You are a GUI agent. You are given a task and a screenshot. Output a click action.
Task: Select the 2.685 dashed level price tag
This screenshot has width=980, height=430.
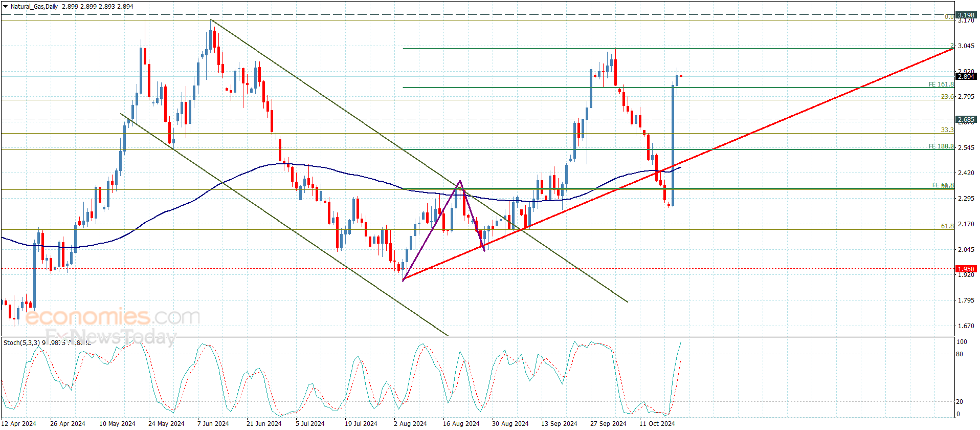click(966, 120)
